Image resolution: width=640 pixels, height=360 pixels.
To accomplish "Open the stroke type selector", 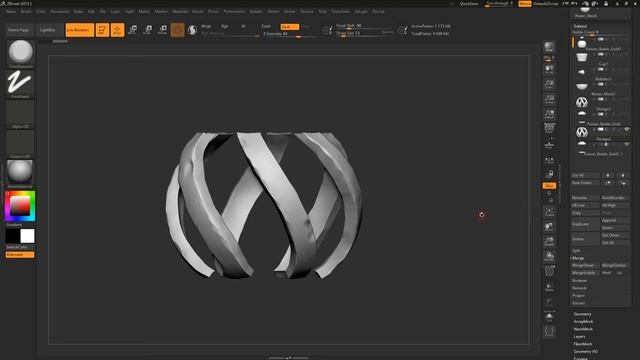I will pos(20,84).
